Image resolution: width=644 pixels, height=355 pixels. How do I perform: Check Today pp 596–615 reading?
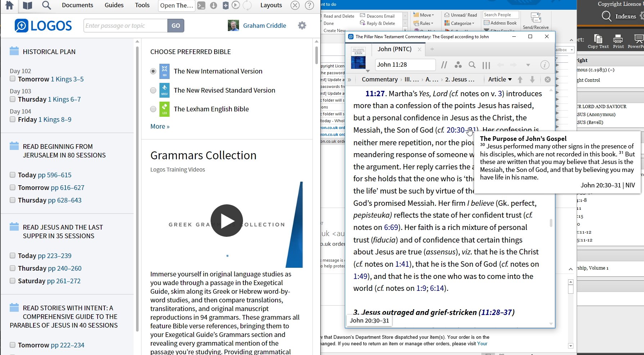[13, 175]
